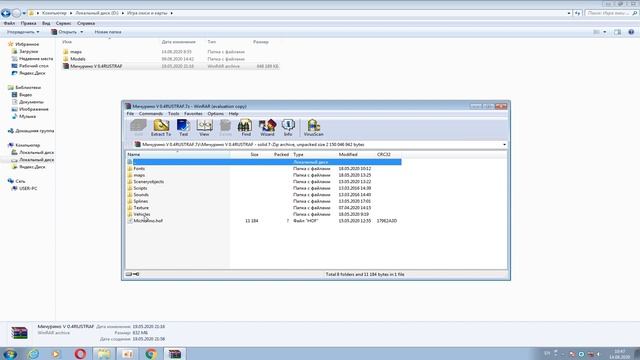Open the Видео library in the Explorer sidebar

25,95
